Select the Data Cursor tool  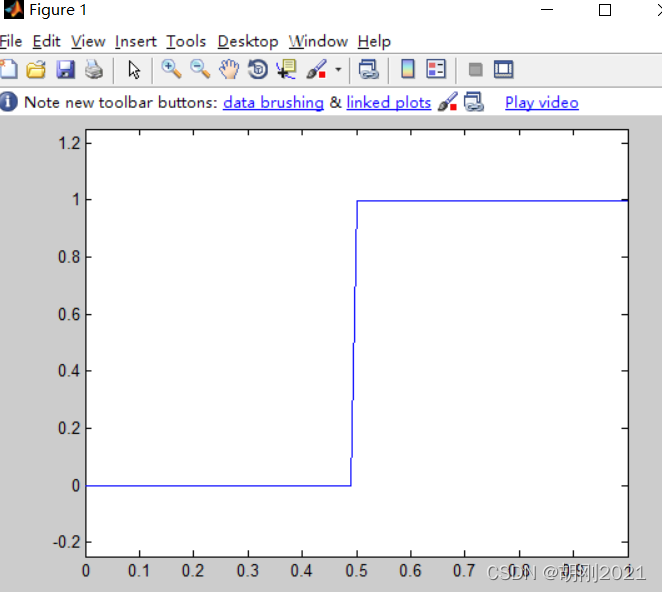[x=286, y=69]
